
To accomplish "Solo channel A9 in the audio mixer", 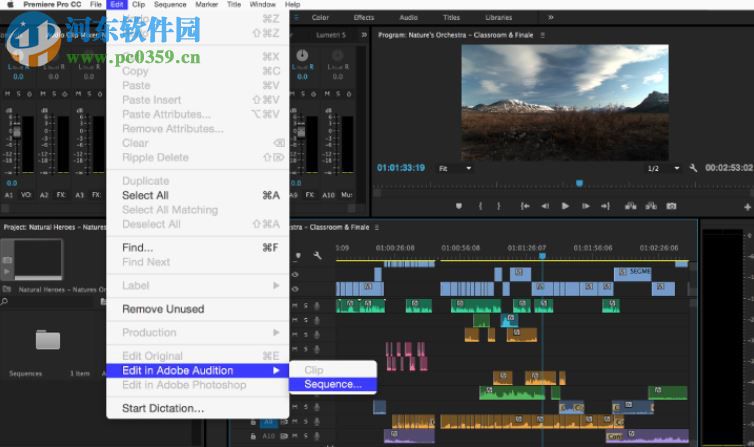I will pyautogui.click(x=302, y=94).
